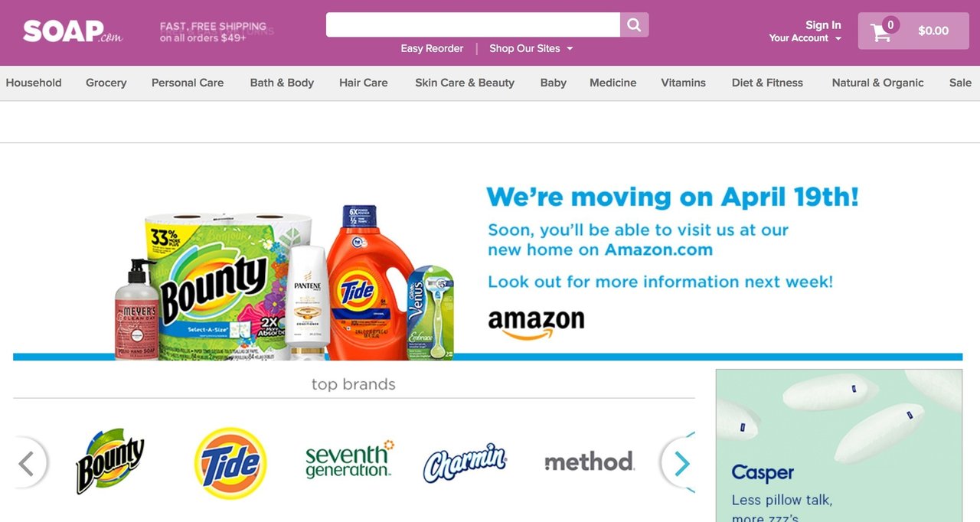Expand the Your Account dropdown
Viewport: 980px width, 522px height.
[805, 38]
